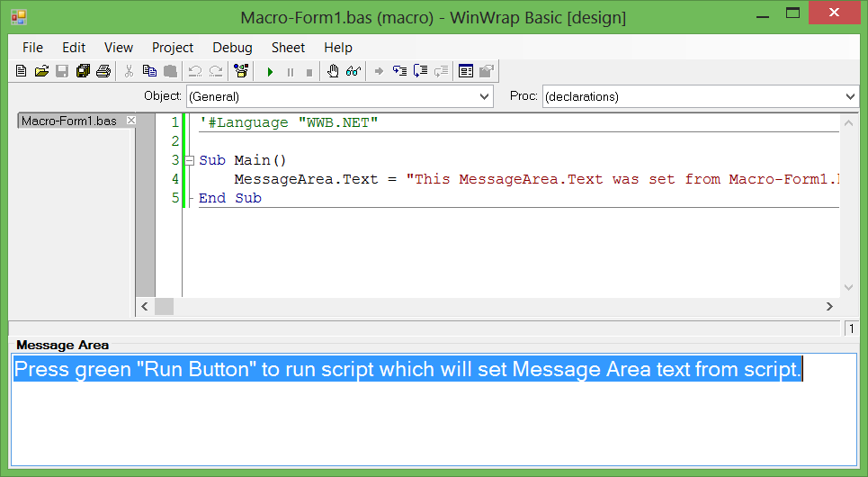
Task: Click the horizontal scrollbar right arrow
Action: (829, 307)
